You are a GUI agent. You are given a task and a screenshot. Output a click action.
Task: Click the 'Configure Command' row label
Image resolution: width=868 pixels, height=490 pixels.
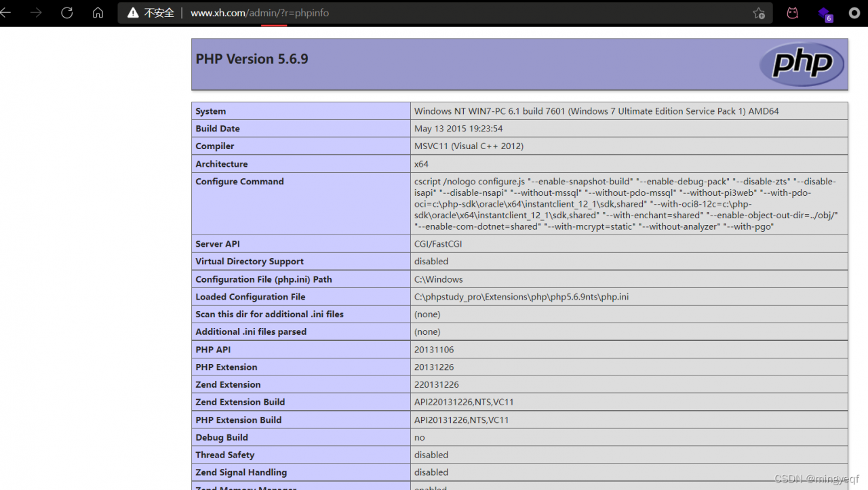239,182
